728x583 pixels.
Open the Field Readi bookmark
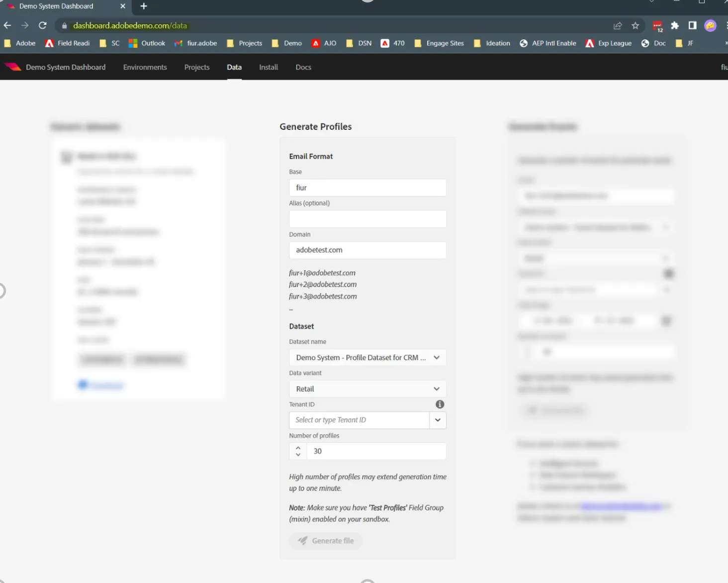coord(68,43)
